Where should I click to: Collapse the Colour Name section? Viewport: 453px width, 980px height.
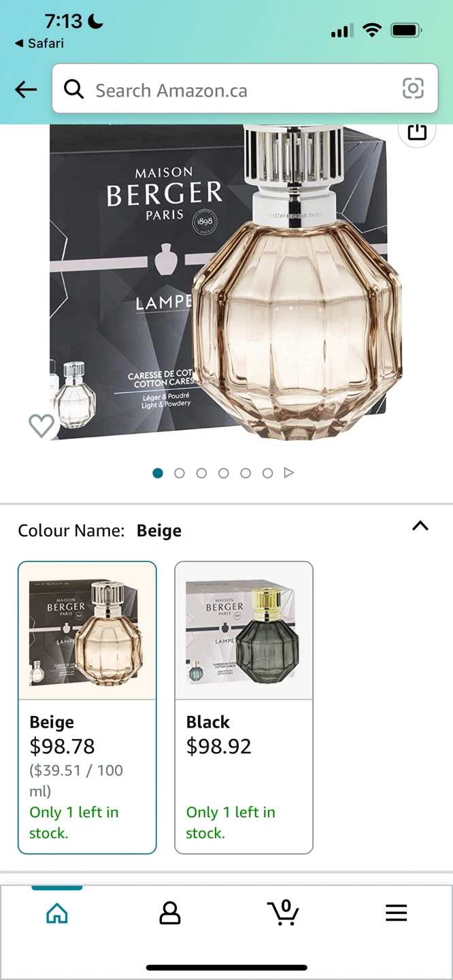420,525
